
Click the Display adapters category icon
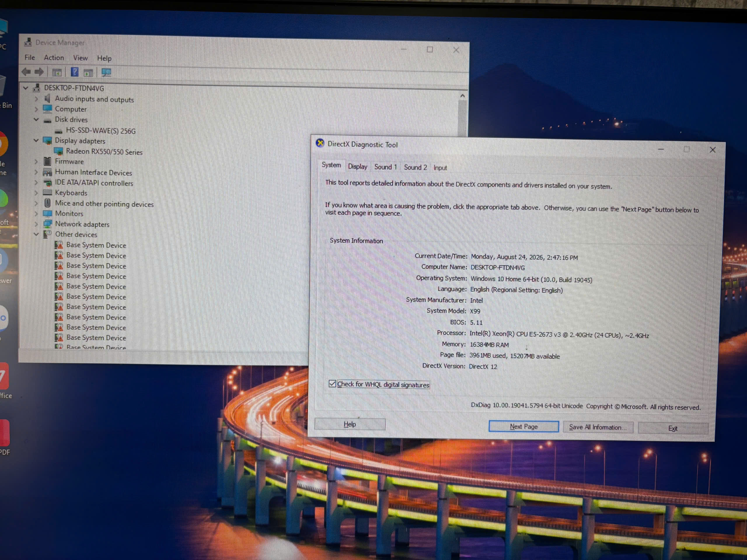[x=48, y=140]
